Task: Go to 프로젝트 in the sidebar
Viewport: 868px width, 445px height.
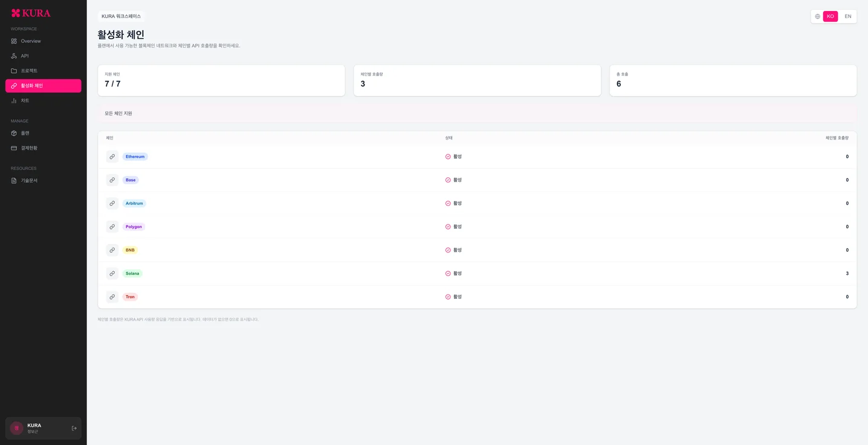Action: coord(44,71)
